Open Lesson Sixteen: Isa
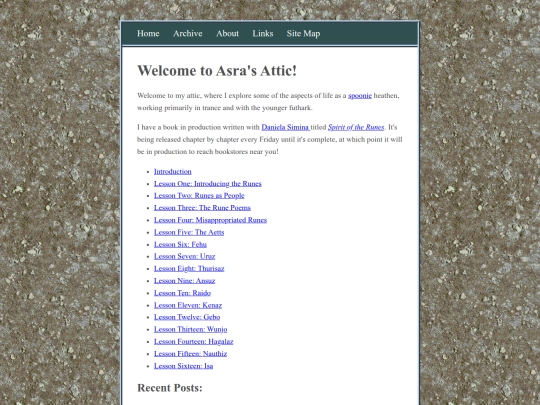Screen dimensions: 540x405 click(x=184, y=366)
